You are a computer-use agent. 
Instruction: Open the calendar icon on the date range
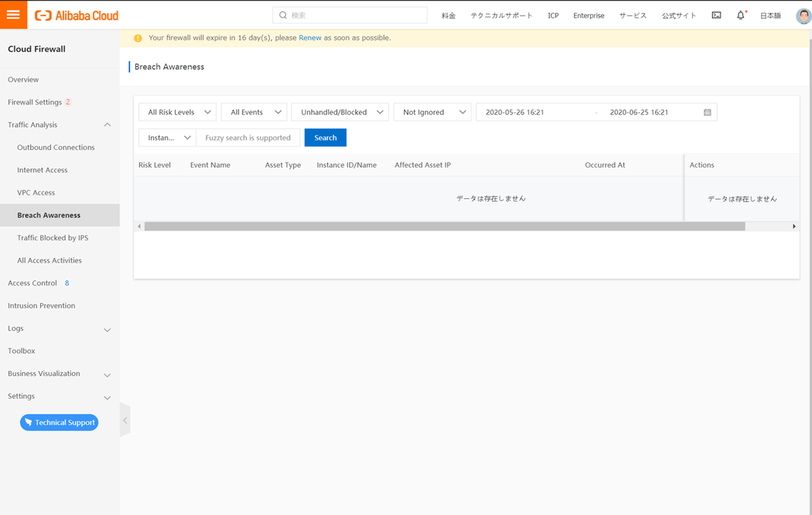coord(706,112)
